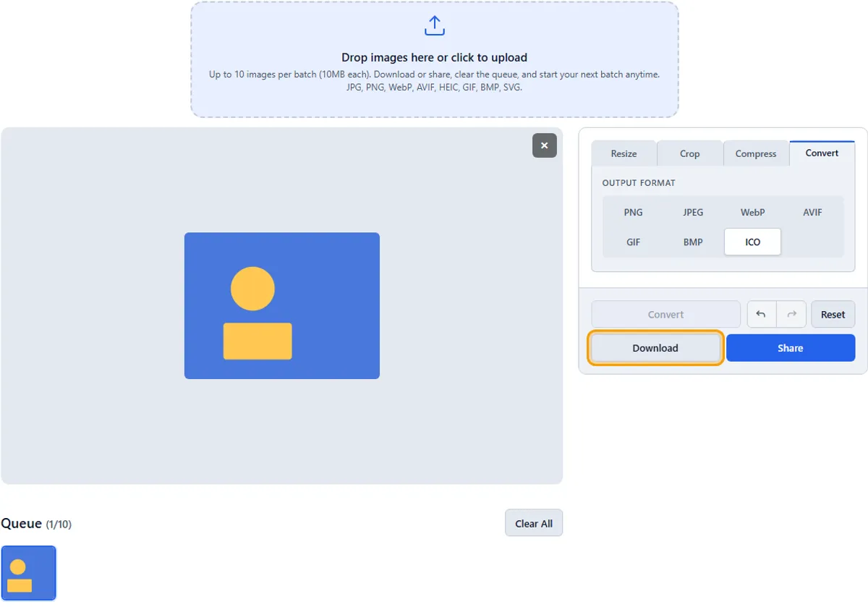Select the Convert tab
Screen dimensions: 868x607
tap(822, 153)
